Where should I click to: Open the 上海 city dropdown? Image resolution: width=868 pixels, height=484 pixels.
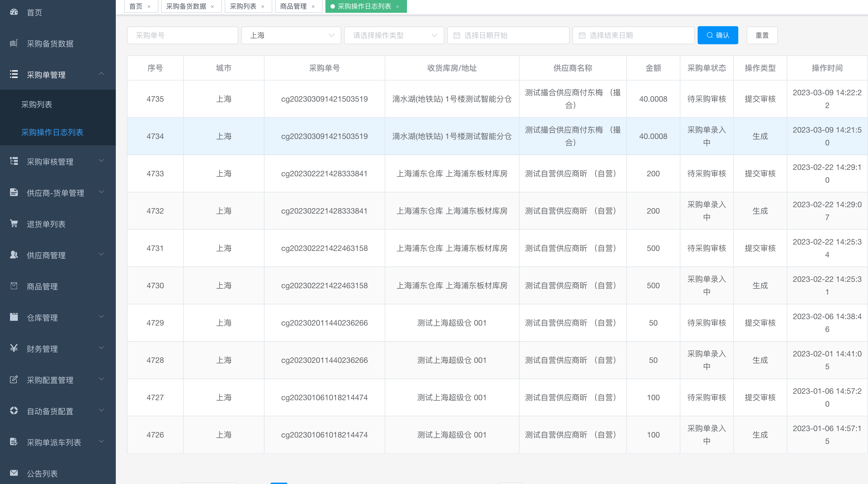click(291, 35)
